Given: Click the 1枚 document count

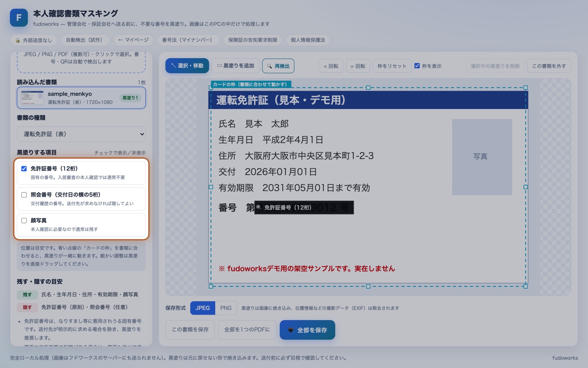Looking at the screenshot, I should click(x=142, y=83).
